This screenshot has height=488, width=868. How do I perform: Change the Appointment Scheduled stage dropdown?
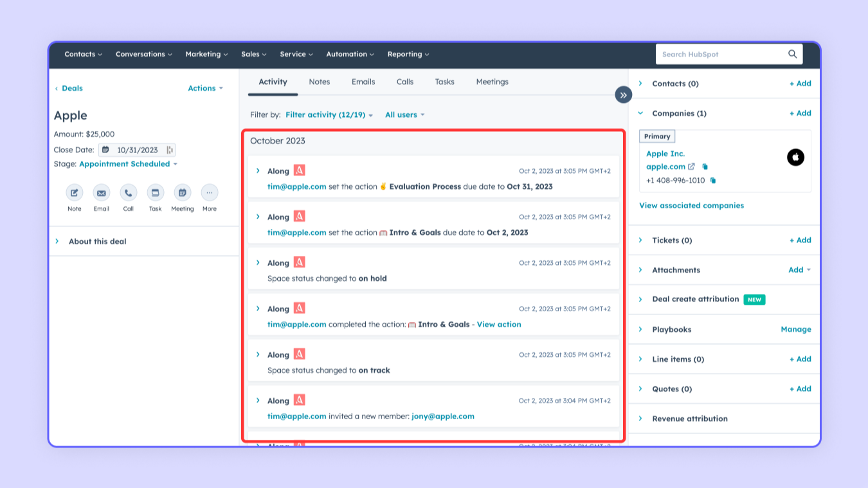(128, 165)
